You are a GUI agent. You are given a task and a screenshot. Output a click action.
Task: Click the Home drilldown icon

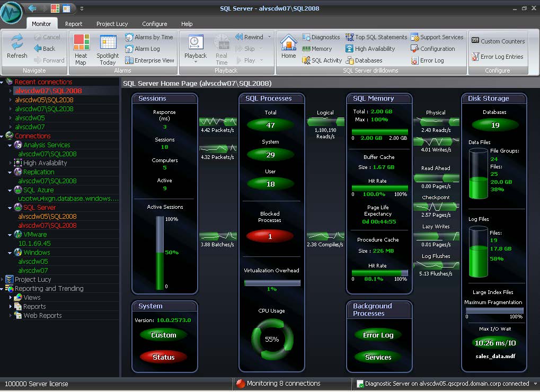289,43
